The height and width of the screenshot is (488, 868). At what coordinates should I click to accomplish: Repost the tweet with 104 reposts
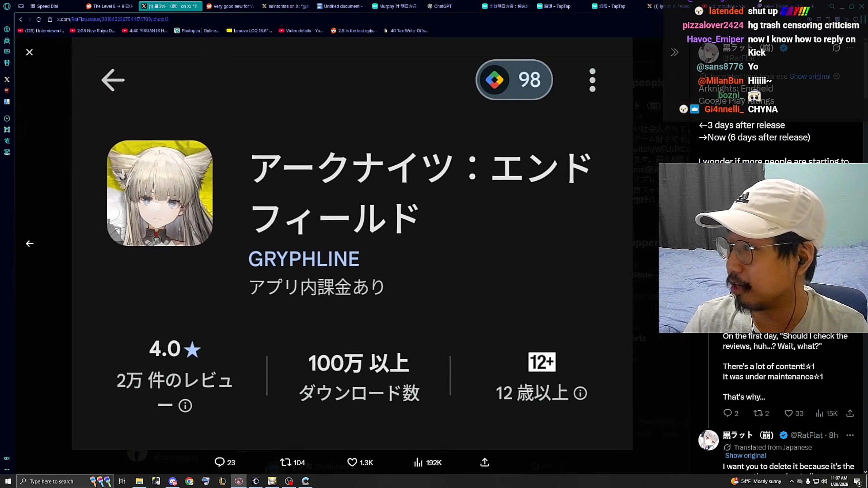coord(285,462)
